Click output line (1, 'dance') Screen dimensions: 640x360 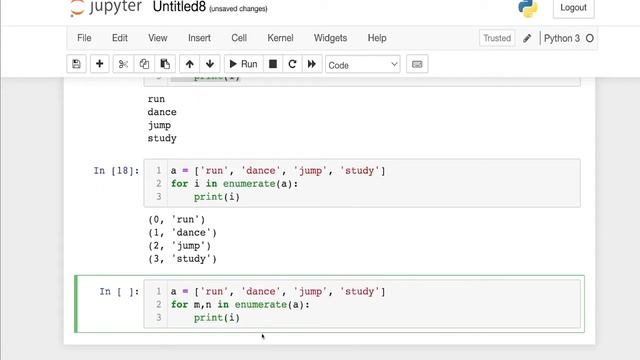coord(182,233)
